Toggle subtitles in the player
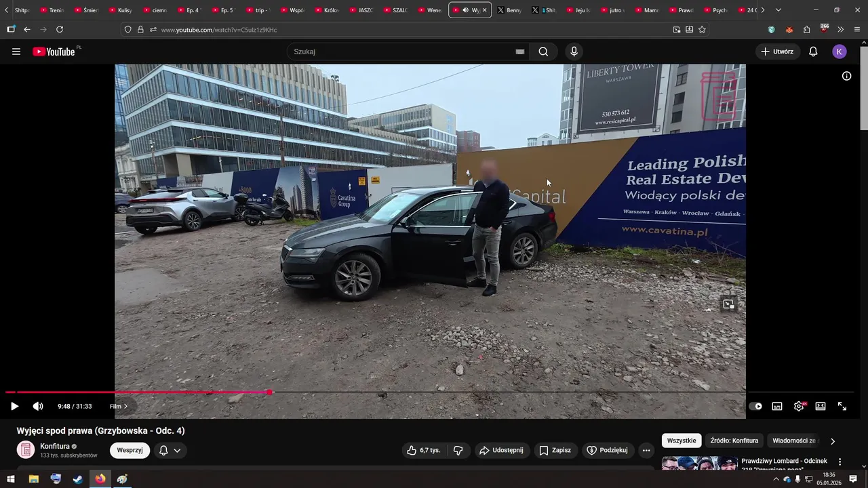This screenshot has width=868, height=488. pyautogui.click(x=777, y=406)
